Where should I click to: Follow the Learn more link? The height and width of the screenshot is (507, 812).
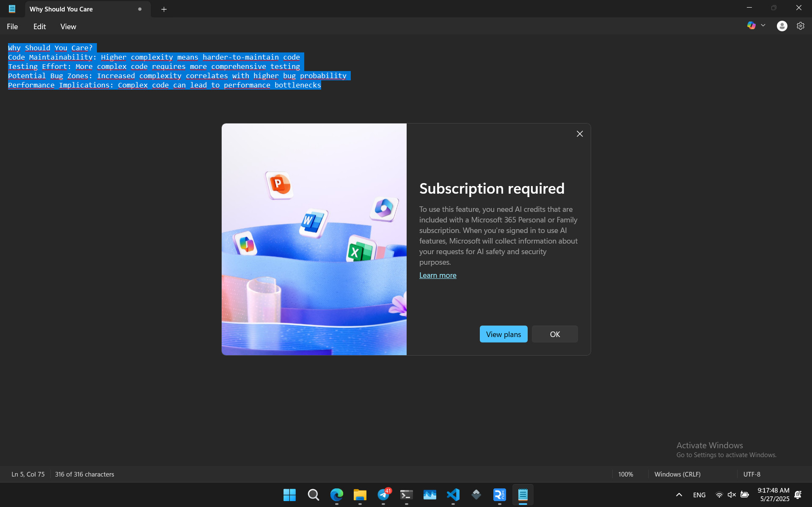tap(438, 275)
